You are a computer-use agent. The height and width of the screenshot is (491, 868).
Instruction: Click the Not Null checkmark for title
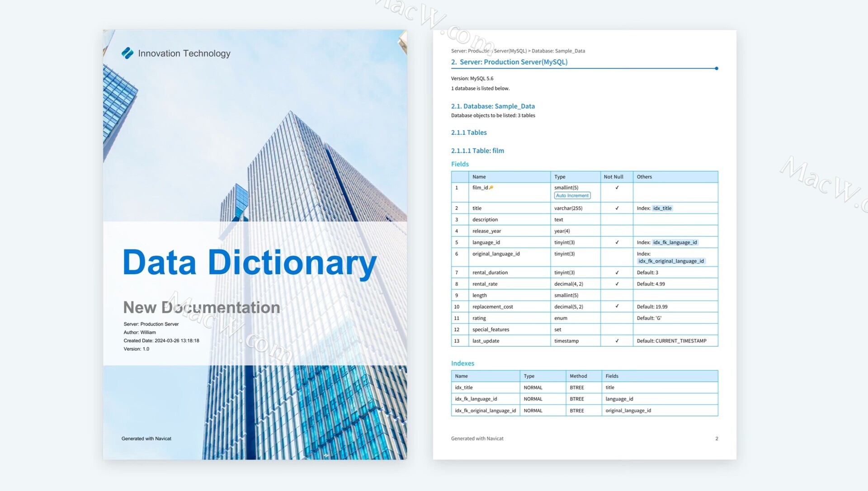(617, 208)
